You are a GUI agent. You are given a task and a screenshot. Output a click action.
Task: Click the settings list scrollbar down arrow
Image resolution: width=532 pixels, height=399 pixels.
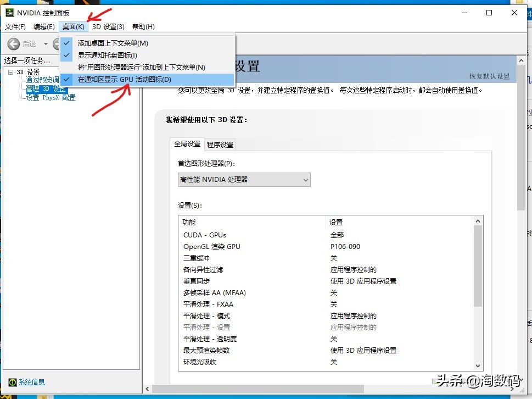pyautogui.click(x=477, y=365)
